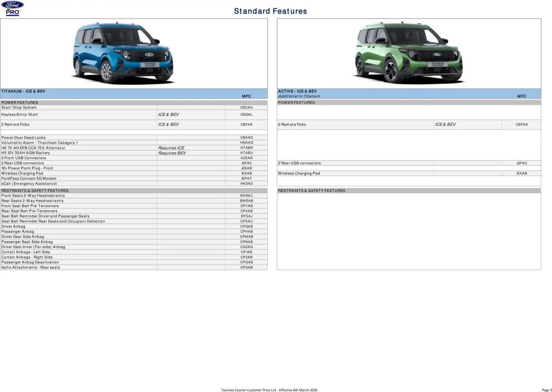The height and width of the screenshot is (392, 552).
Task: Select the ACTIVE - ICE & BEV header
Action: coord(297,91)
